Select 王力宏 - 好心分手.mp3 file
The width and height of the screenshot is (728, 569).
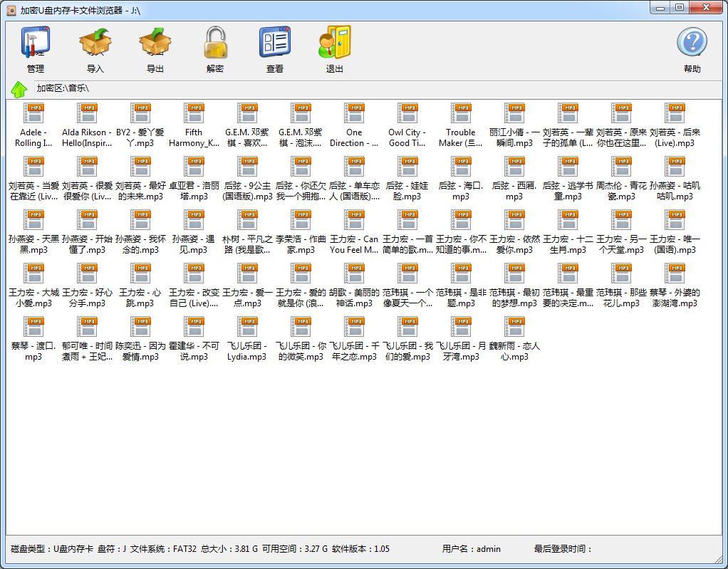click(x=88, y=286)
